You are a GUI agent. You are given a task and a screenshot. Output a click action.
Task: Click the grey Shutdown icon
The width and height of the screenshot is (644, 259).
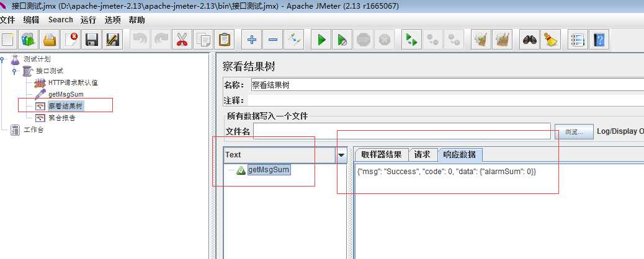(x=385, y=40)
